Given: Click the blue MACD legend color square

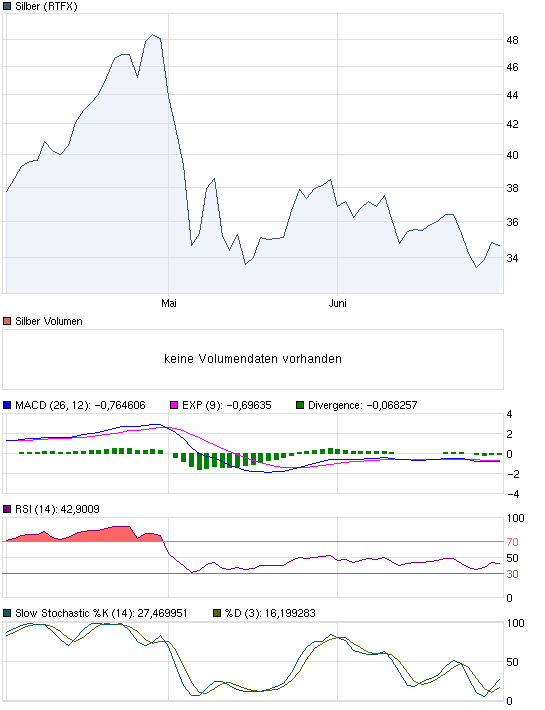Looking at the screenshot, I should (x=7, y=405).
